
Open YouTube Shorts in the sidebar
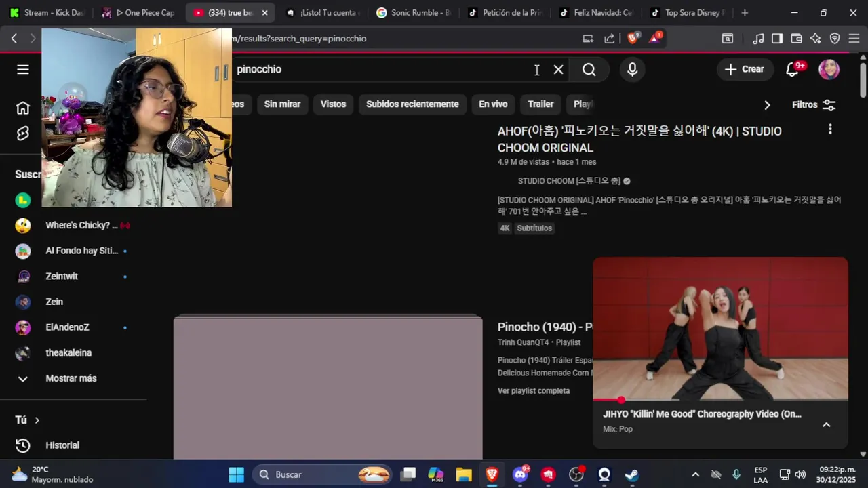(x=23, y=134)
